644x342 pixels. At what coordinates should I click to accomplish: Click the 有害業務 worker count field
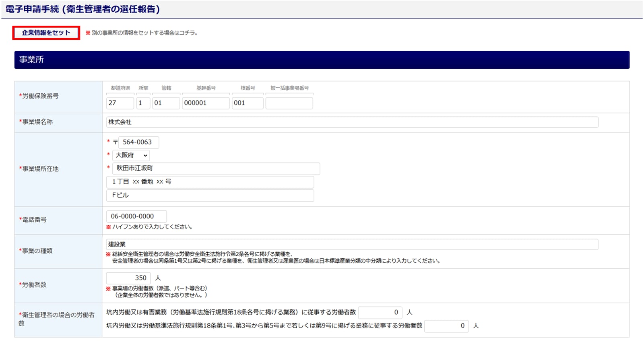(x=380, y=313)
